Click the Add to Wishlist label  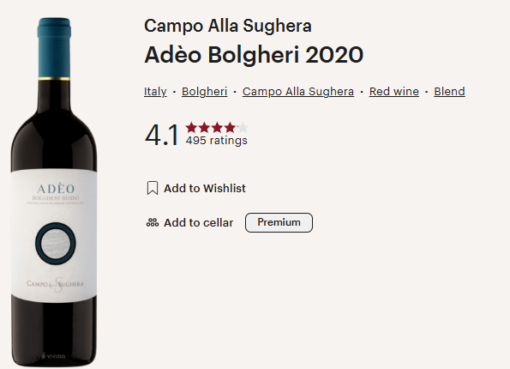point(204,188)
